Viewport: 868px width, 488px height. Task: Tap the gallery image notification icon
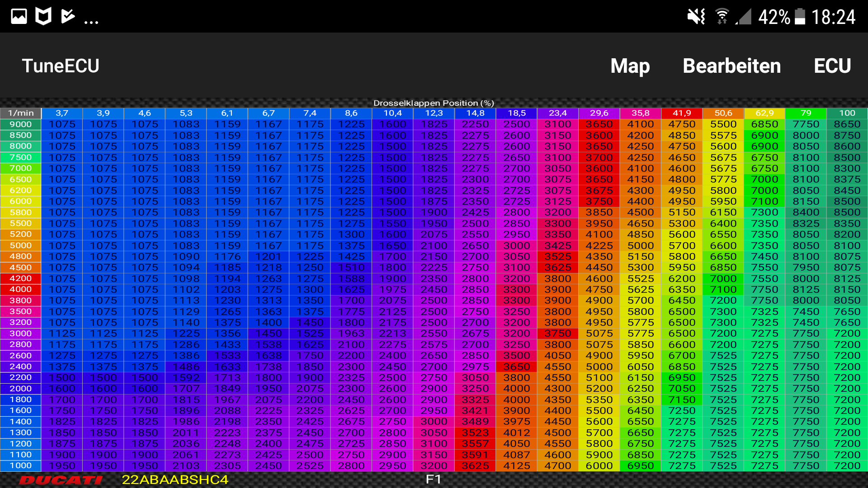(x=19, y=17)
